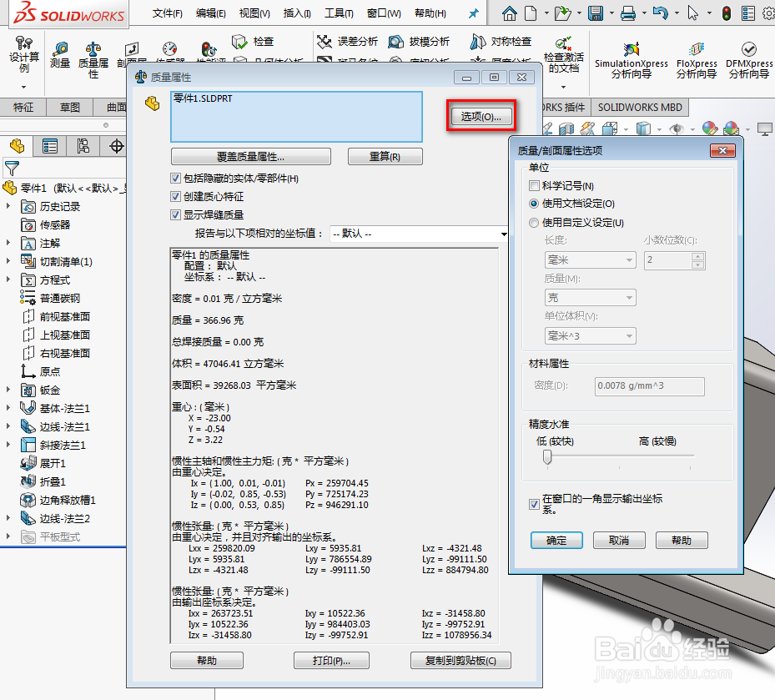Print the document from toolbar

[627, 13]
